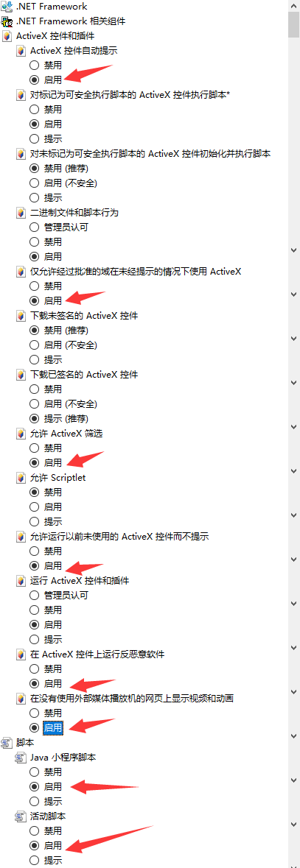Click the Java 小程序脚本 icon
300x868 pixels.
pos(21,757)
